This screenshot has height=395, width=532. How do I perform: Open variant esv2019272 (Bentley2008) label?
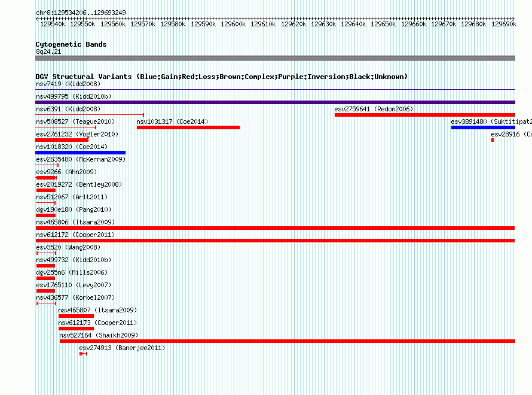(79, 184)
